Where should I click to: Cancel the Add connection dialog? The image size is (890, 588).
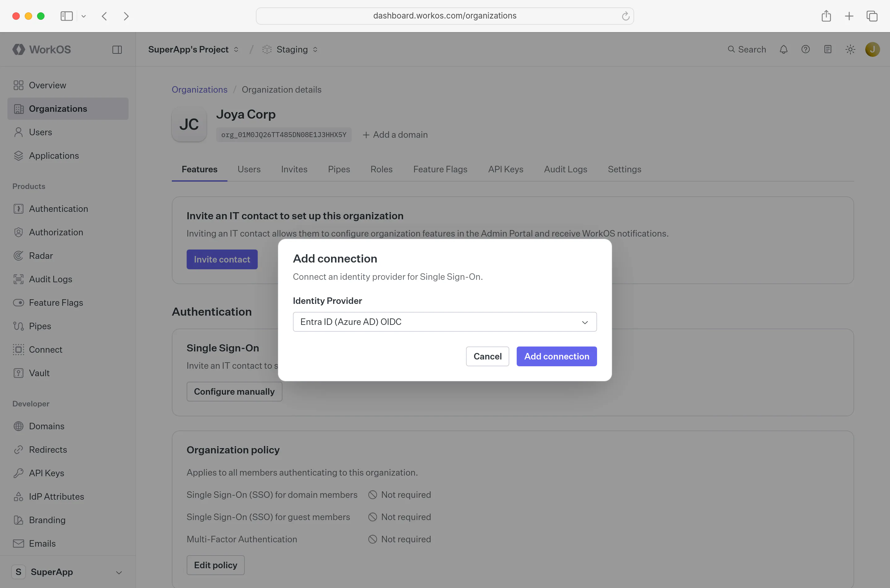(487, 356)
